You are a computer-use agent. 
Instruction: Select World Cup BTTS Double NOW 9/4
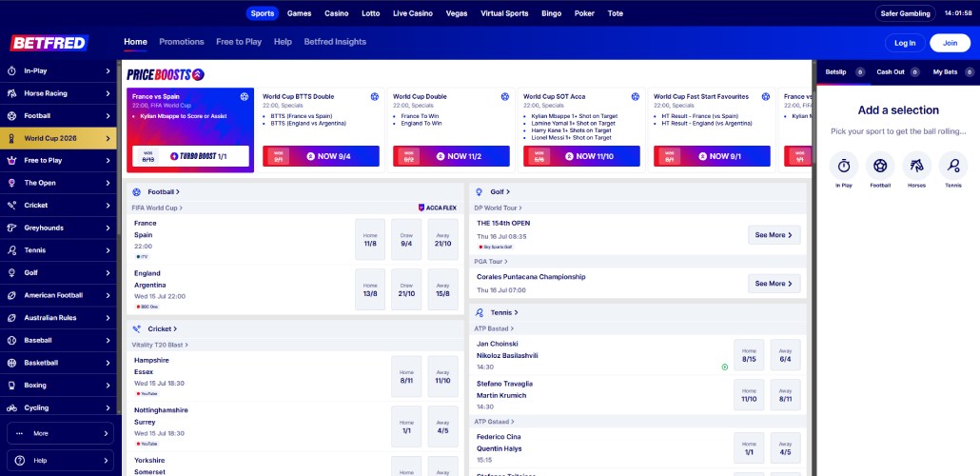point(321,156)
